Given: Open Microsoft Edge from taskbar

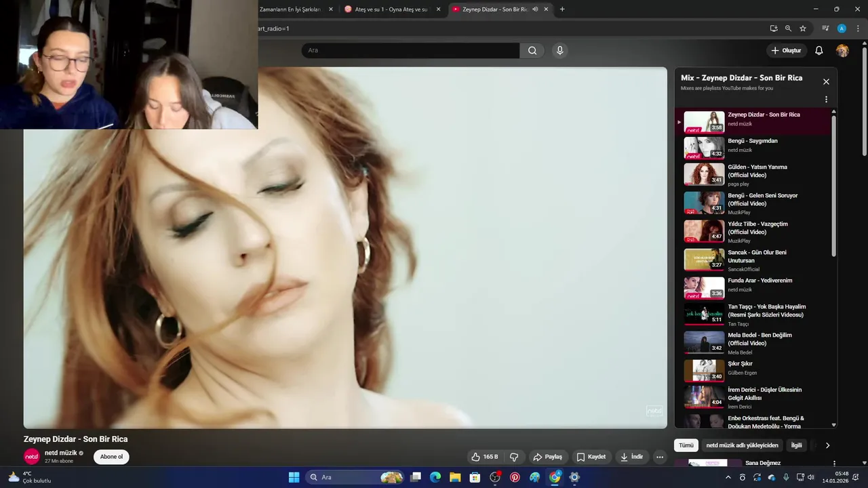Looking at the screenshot, I should click(435, 477).
